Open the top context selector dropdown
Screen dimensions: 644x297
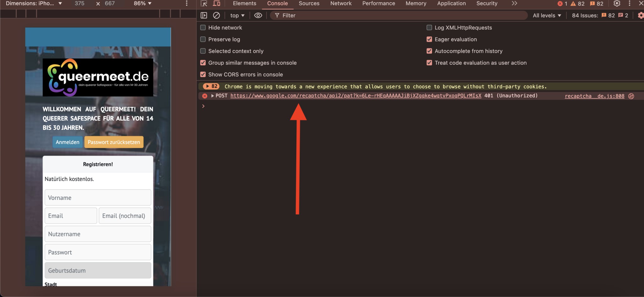click(x=237, y=15)
